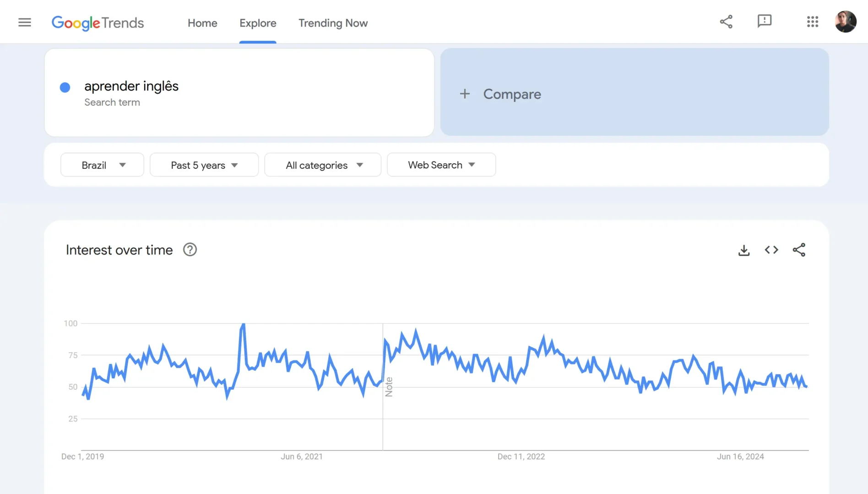Click the blue color dot for aprender inglês
The image size is (868, 494).
65,87
